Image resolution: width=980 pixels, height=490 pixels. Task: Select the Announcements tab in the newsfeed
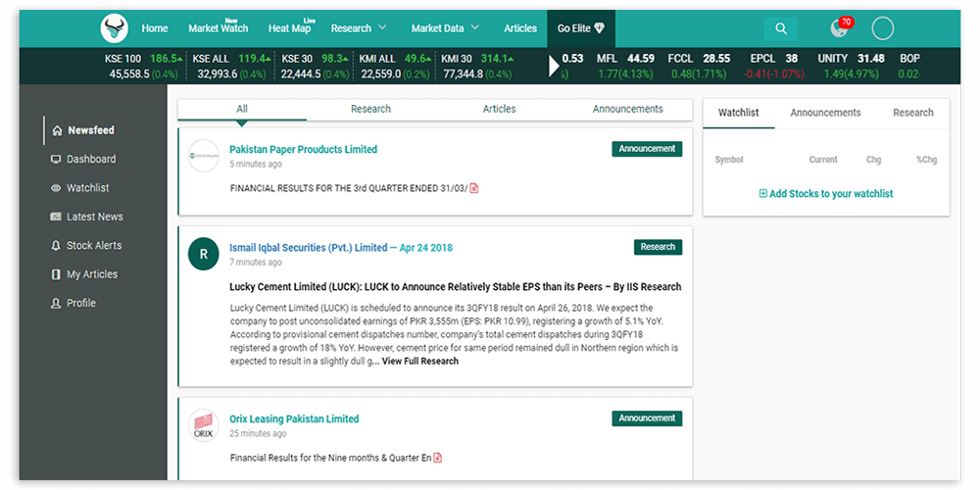tap(628, 110)
